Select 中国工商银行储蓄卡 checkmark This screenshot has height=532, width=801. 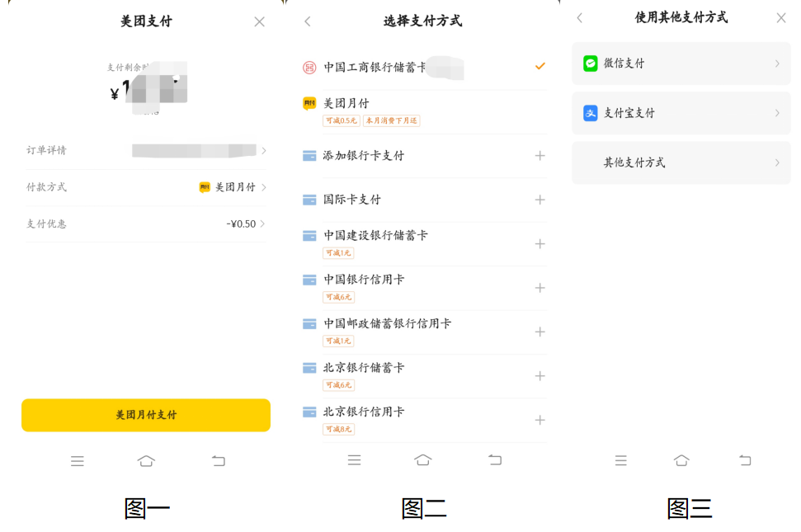(x=540, y=66)
